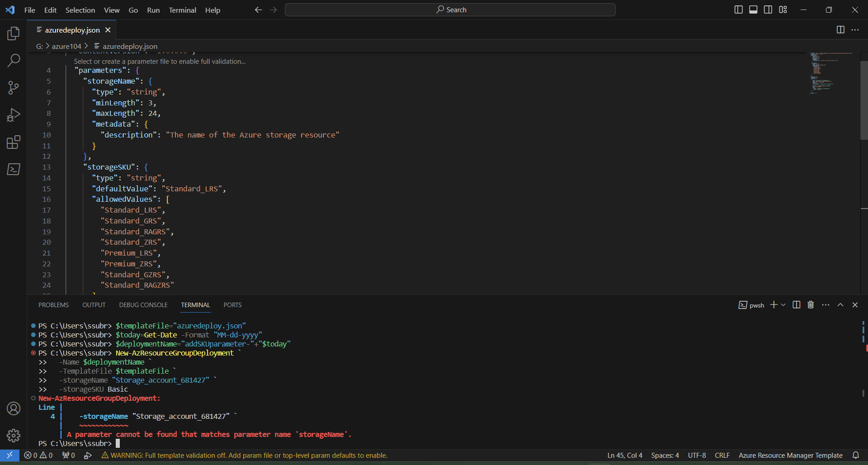Image resolution: width=868 pixels, height=465 pixels.
Task: Open remote window status bar button
Action: pyautogui.click(x=9, y=455)
